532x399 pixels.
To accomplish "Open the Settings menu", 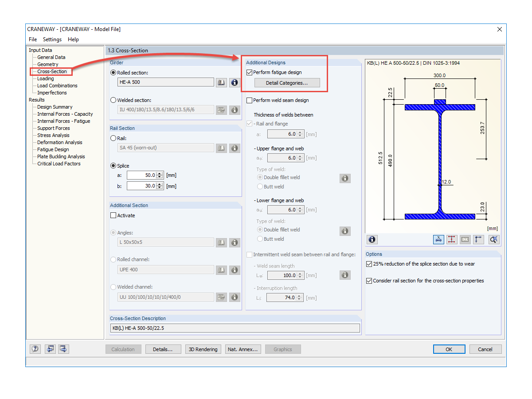I will (x=52, y=39).
